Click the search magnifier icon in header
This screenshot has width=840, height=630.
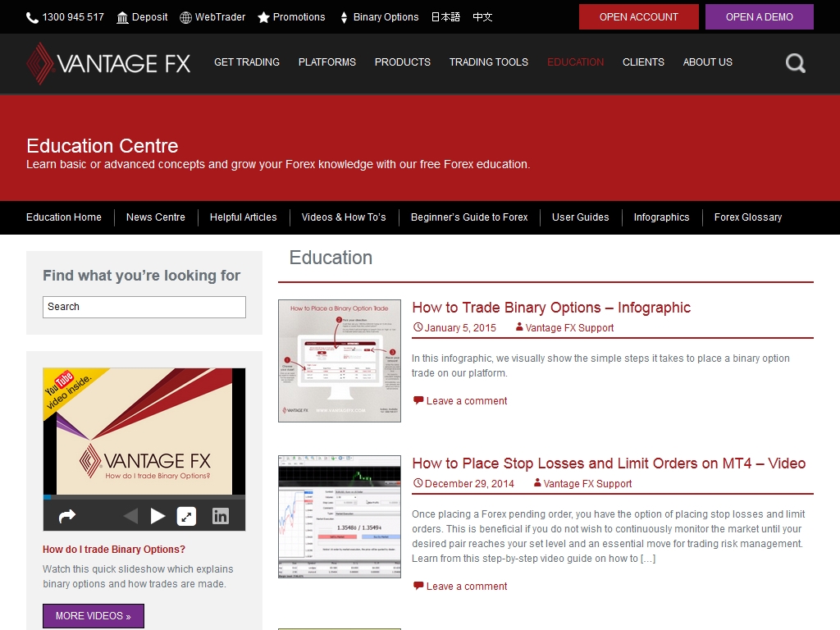click(x=795, y=63)
